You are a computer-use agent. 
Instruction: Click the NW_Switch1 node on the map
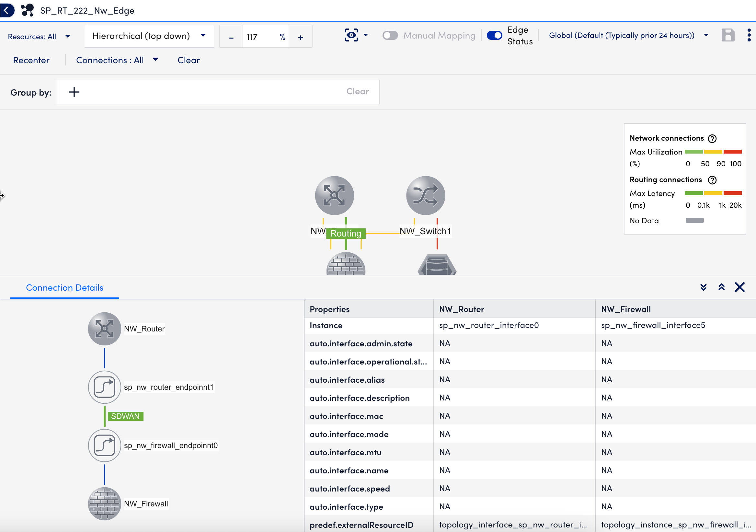tap(425, 196)
